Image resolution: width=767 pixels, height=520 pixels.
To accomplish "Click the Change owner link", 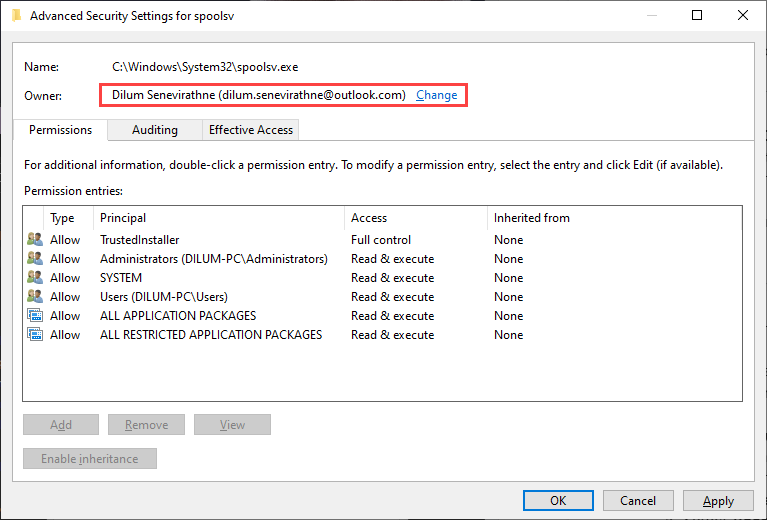I will [437, 95].
